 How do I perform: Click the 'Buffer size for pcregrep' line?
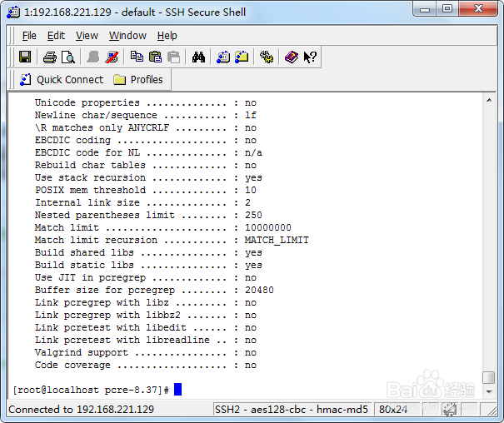point(154,290)
